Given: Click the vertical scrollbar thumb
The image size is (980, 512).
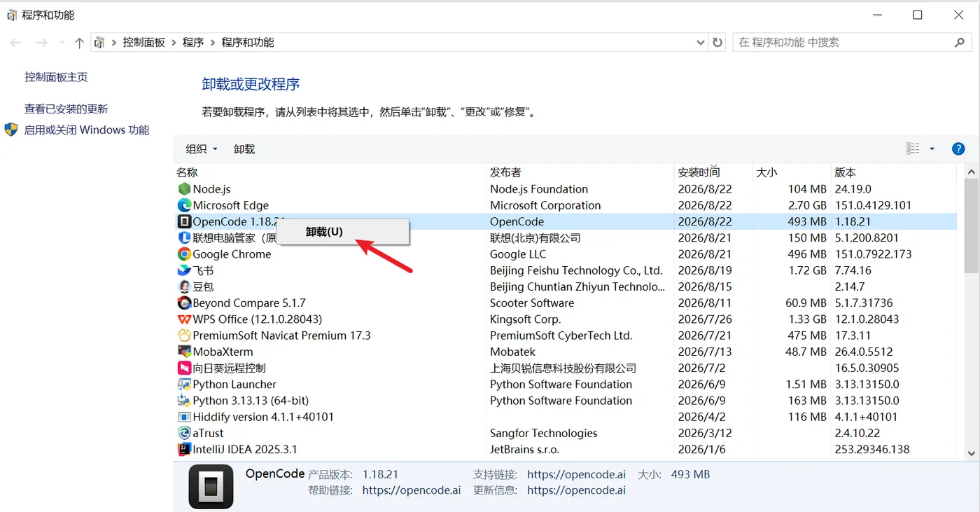Looking at the screenshot, I should pos(972,226).
